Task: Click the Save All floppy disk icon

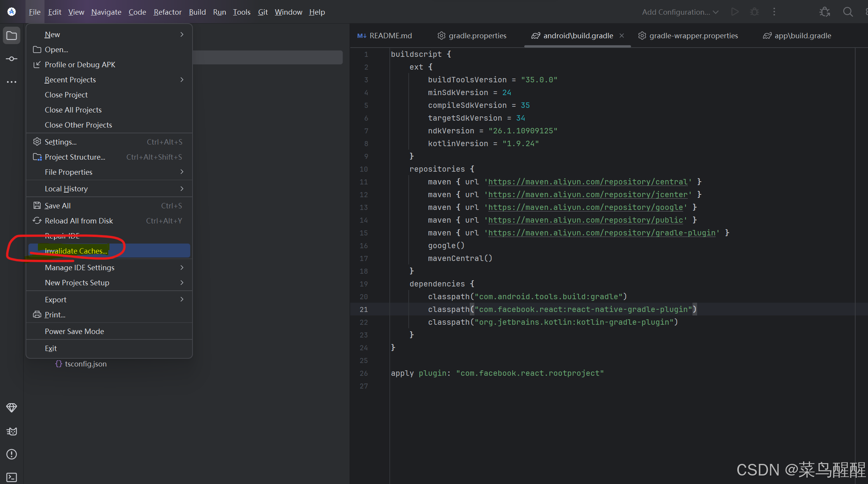Action: (37, 205)
